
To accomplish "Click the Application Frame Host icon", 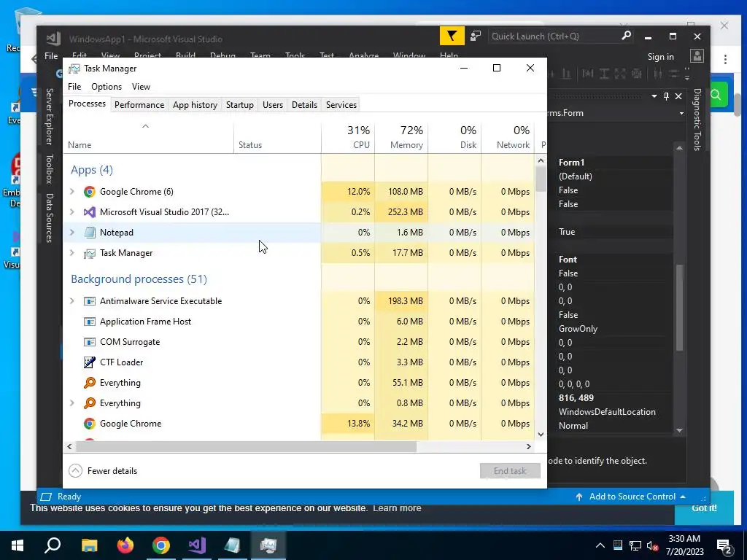I will coord(89,322).
